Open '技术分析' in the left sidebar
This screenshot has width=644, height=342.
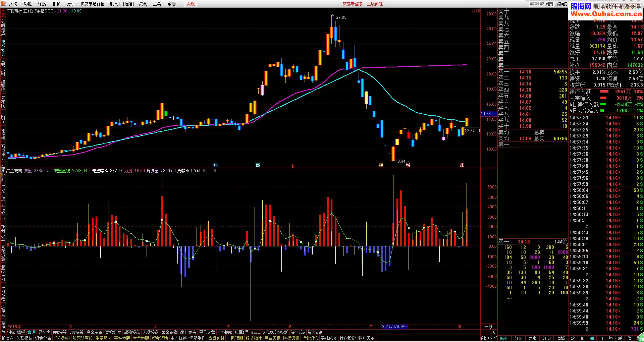[x=3, y=47]
